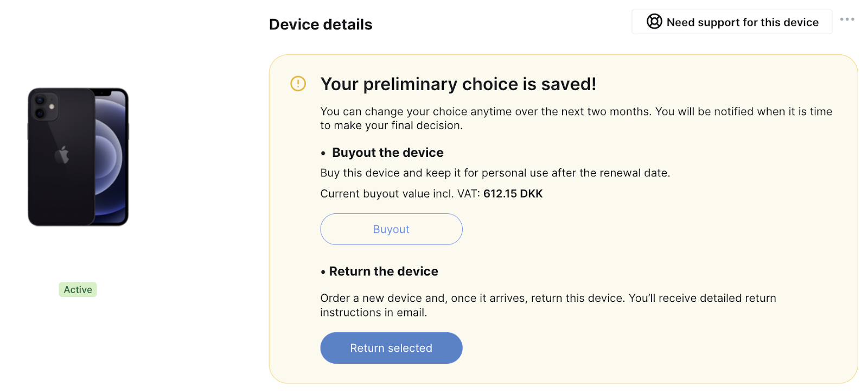Click the iPhone screen side of the image
Image resolution: width=868 pixels, height=392 pixels.
tap(112, 156)
